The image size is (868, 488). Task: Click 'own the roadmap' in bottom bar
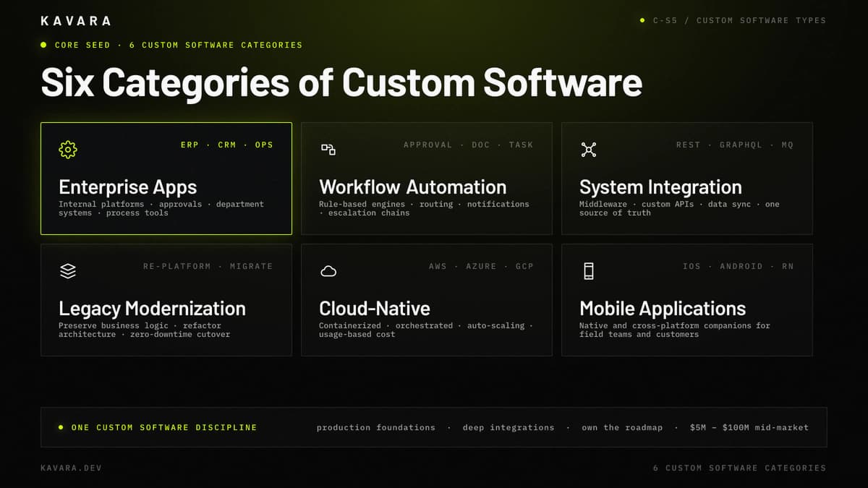[622, 427]
